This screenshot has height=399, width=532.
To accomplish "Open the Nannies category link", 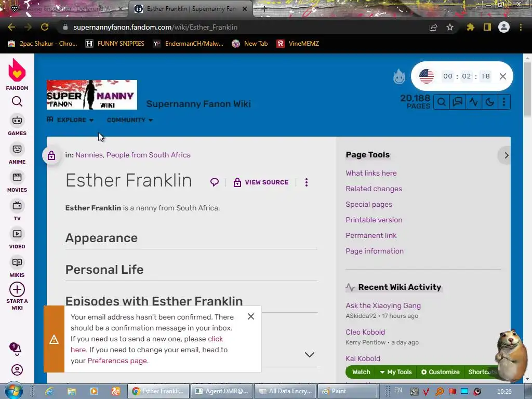I will coord(89,155).
